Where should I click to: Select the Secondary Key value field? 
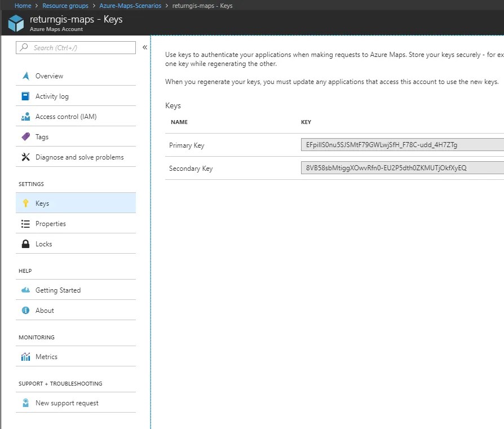403,168
